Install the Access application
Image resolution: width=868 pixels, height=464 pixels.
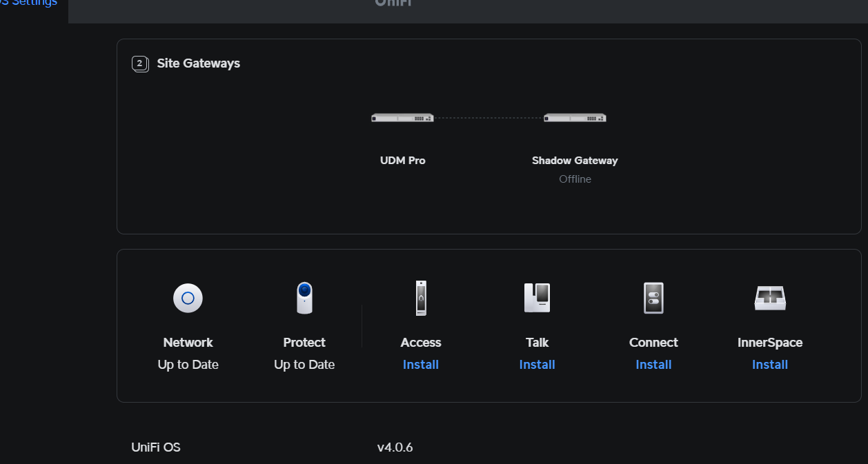pos(421,365)
